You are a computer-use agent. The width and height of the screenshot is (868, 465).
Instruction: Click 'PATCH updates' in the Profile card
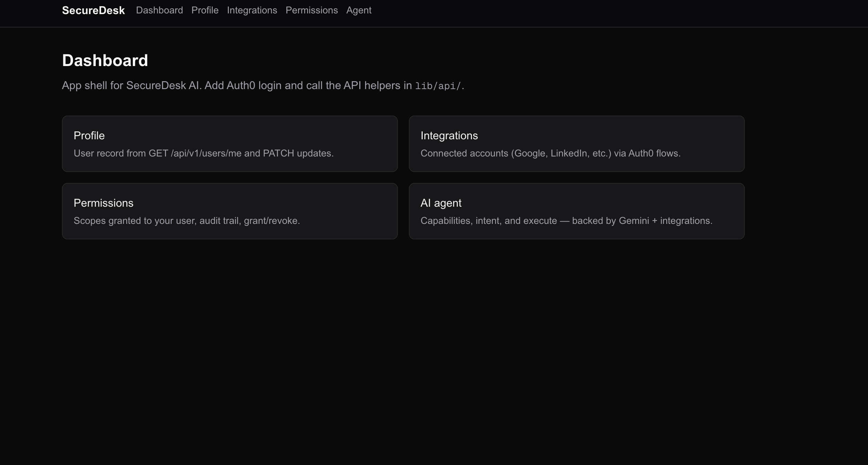pos(298,153)
